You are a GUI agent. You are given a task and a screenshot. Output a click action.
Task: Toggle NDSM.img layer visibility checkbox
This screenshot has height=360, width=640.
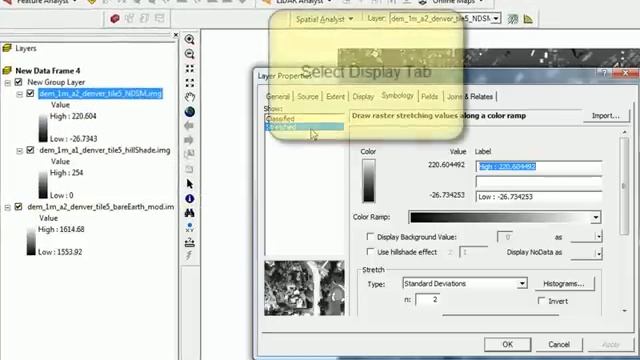tap(30, 93)
